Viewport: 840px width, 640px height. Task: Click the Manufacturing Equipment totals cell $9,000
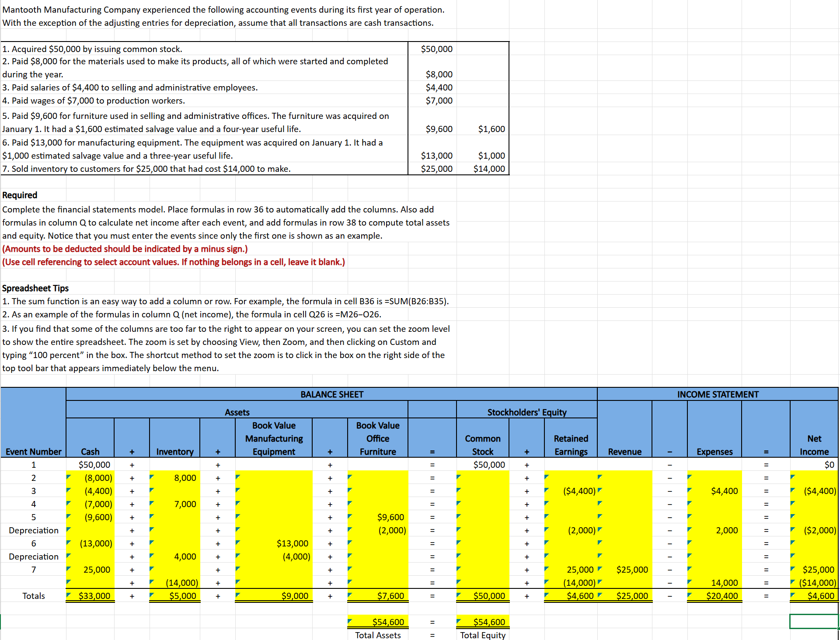click(274, 595)
